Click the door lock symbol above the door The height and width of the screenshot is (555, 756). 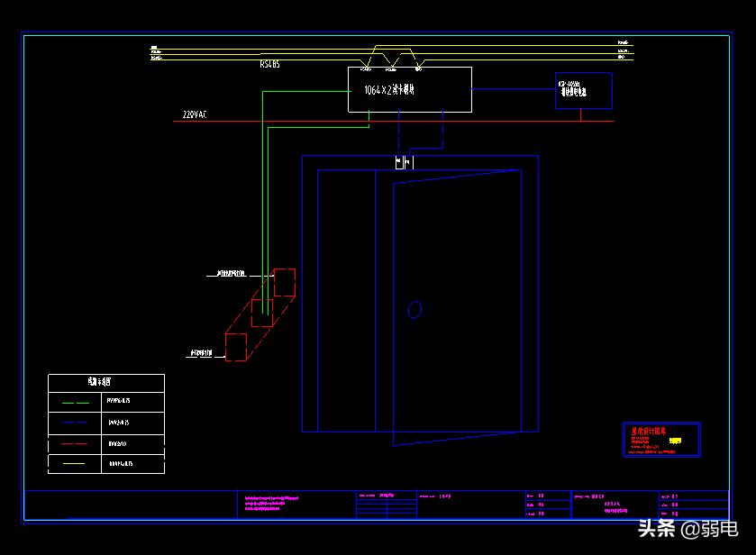403,162
